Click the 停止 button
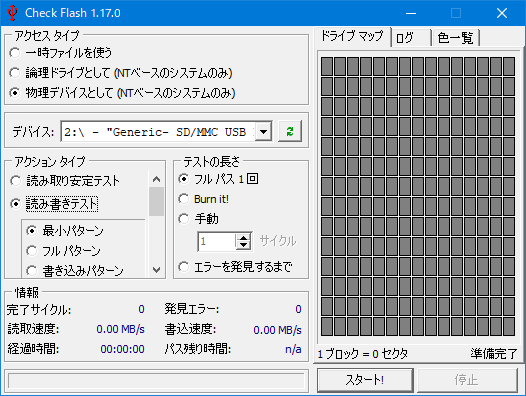526x396 pixels. click(467, 380)
